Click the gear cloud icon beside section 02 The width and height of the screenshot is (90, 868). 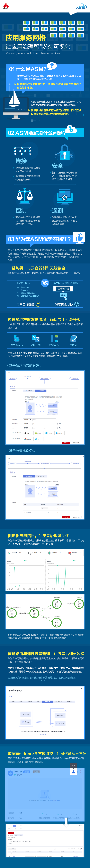pyautogui.click(x=71, y=130)
